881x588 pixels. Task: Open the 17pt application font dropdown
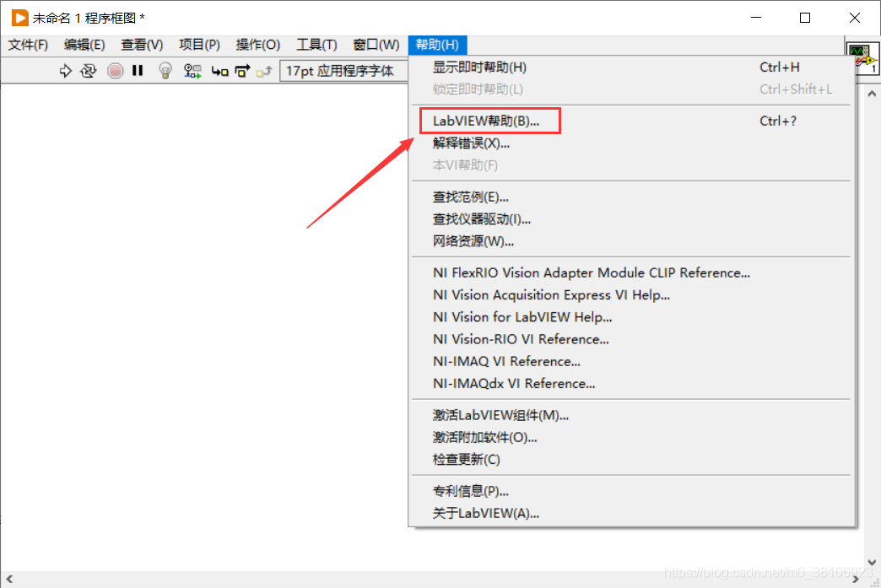[x=343, y=71]
